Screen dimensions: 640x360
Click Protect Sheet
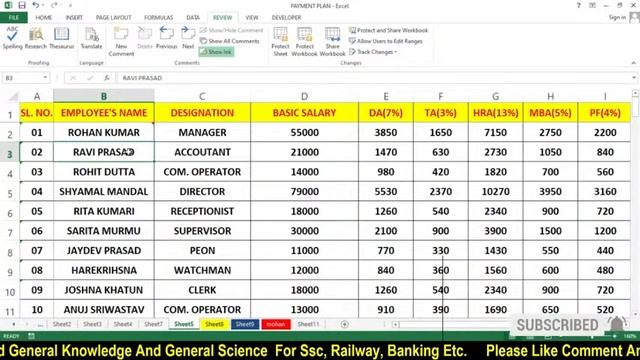[x=280, y=42]
